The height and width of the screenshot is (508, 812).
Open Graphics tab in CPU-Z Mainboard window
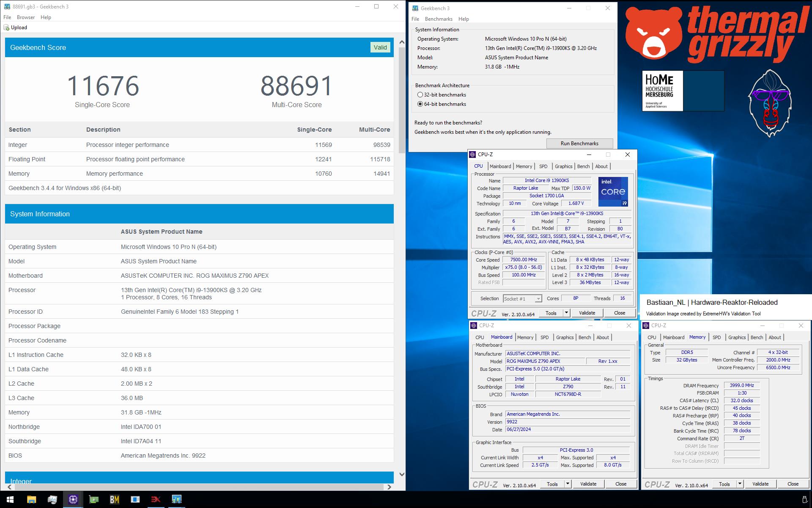pos(565,337)
